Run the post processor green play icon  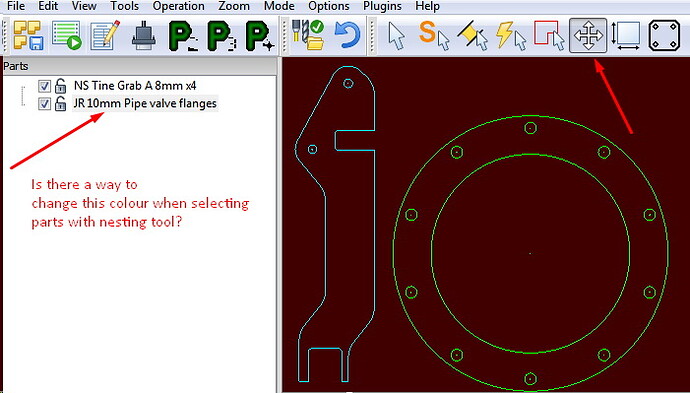(67, 35)
